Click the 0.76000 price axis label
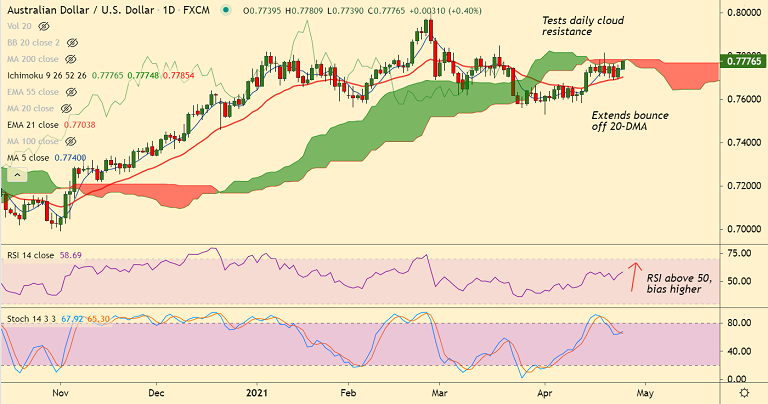Screen dimensions: 768x404 [744, 99]
